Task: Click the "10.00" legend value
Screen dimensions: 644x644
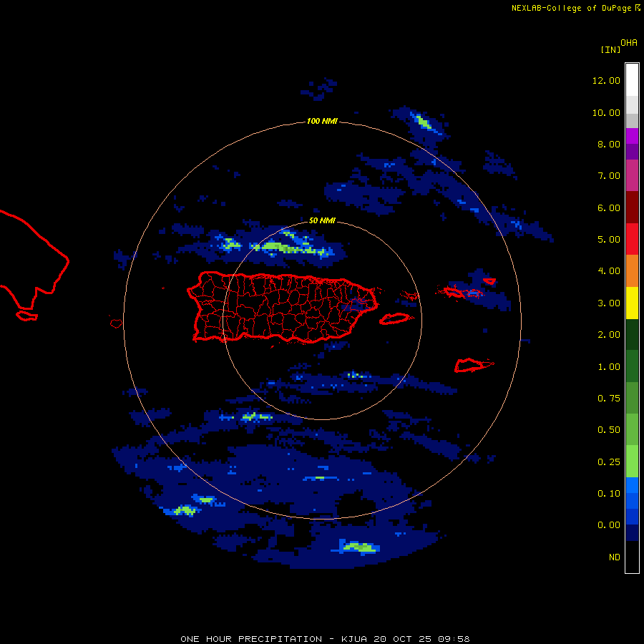Action: coord(606,112)
